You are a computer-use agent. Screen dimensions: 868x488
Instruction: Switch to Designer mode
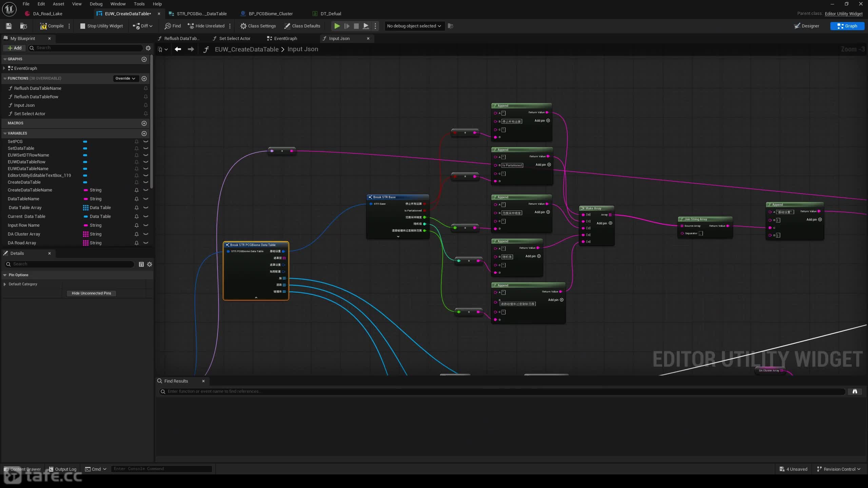point(806,26)
